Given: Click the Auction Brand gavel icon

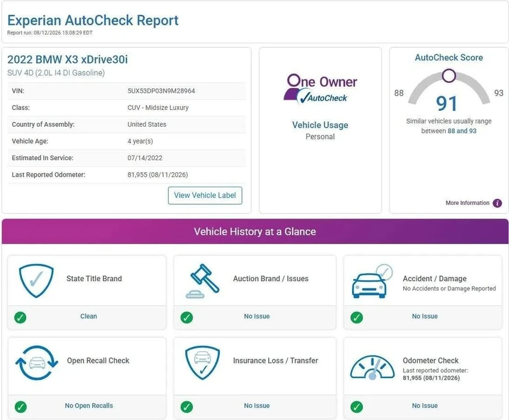Looking at the screenshot, I should [x=202, y=281].
